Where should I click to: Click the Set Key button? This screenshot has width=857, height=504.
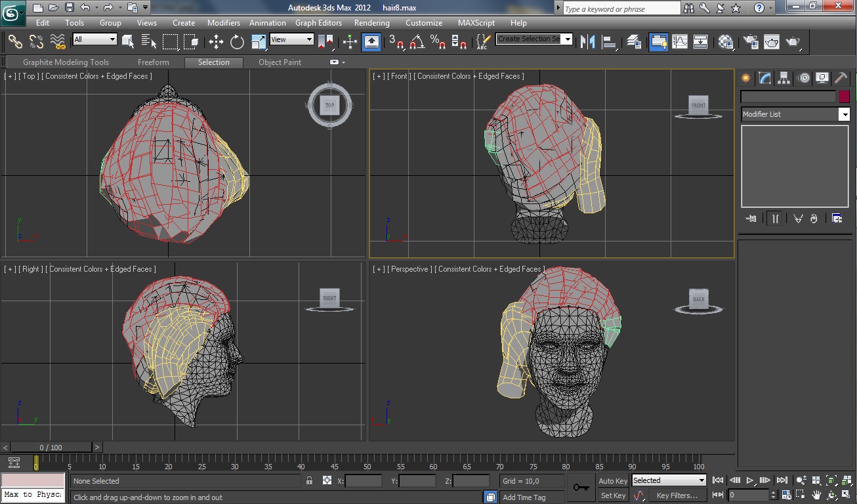click(613, 495)
